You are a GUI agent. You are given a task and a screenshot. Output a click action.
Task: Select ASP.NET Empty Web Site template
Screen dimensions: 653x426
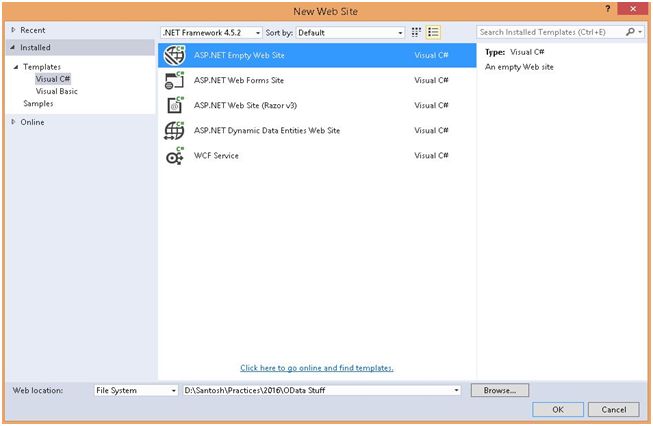(x=317, y=55)
